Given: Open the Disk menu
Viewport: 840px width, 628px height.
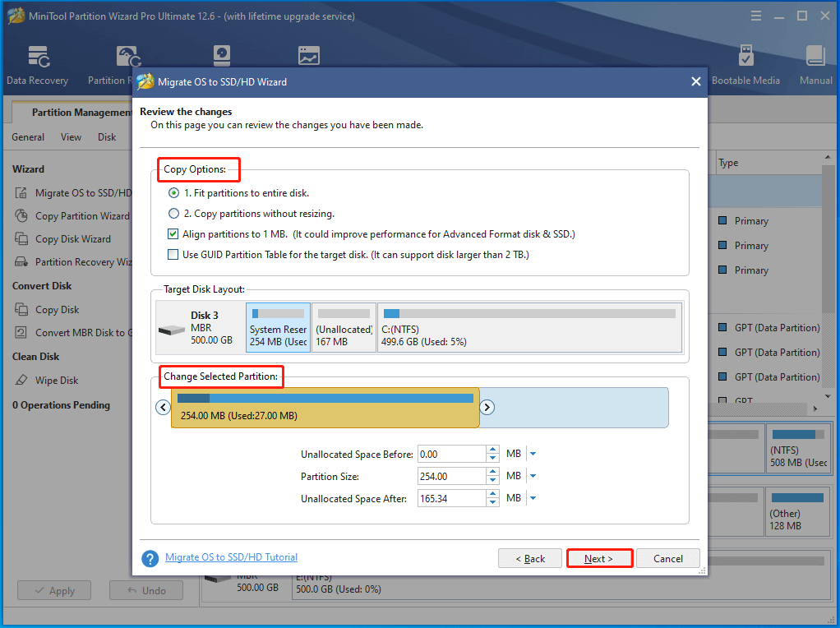Looking at the screenshot, I should [x=106, y=136].
